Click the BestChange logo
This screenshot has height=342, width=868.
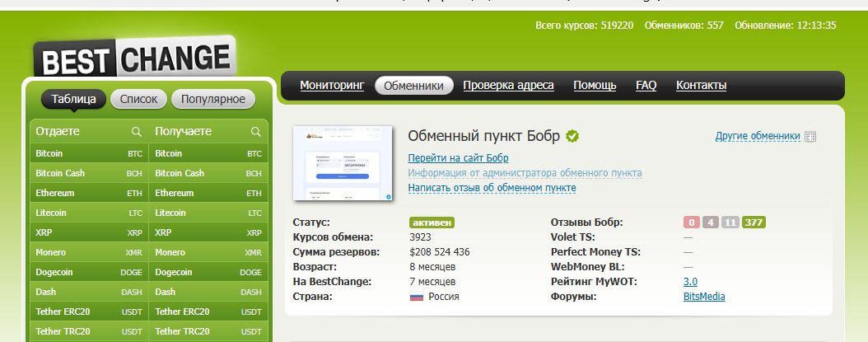[x=134, y=57]
